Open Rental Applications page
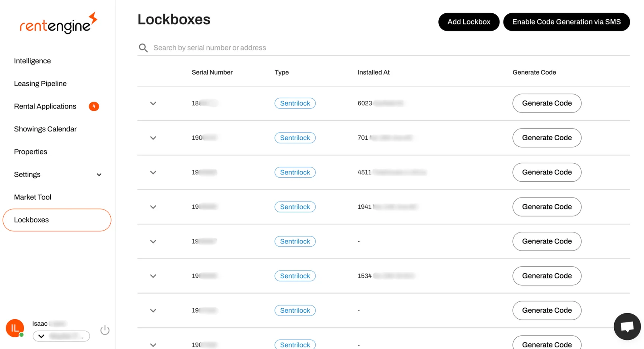 point(45,106)
